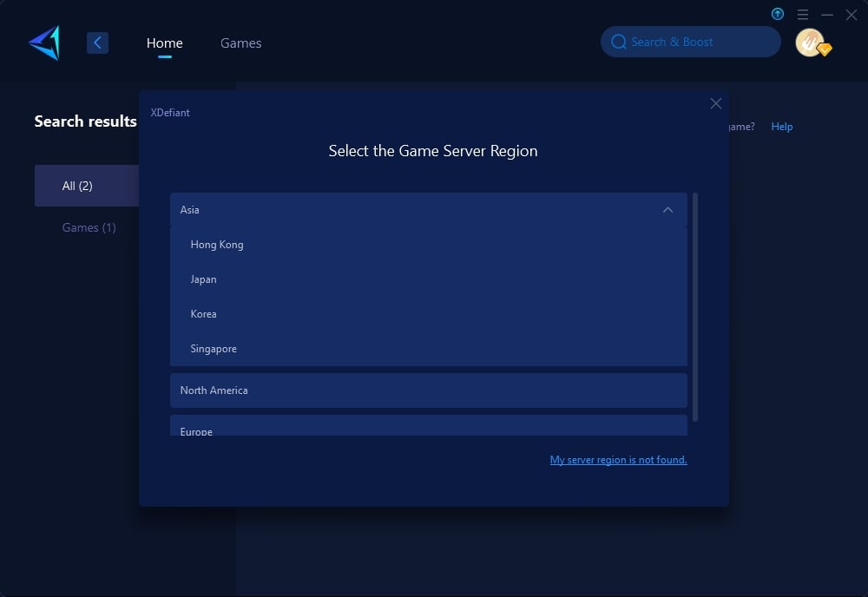
Task: Close the application window
Action: click(x=852, y=15)
